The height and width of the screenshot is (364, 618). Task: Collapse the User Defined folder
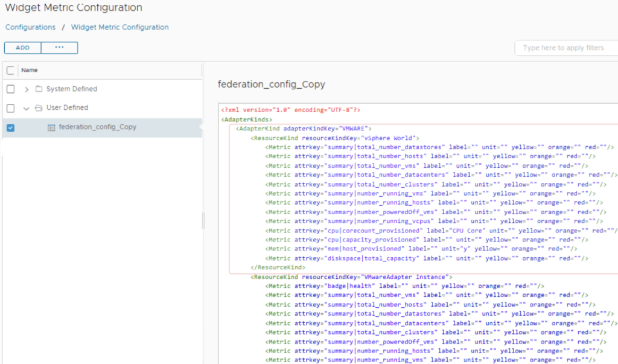(27, 108)
